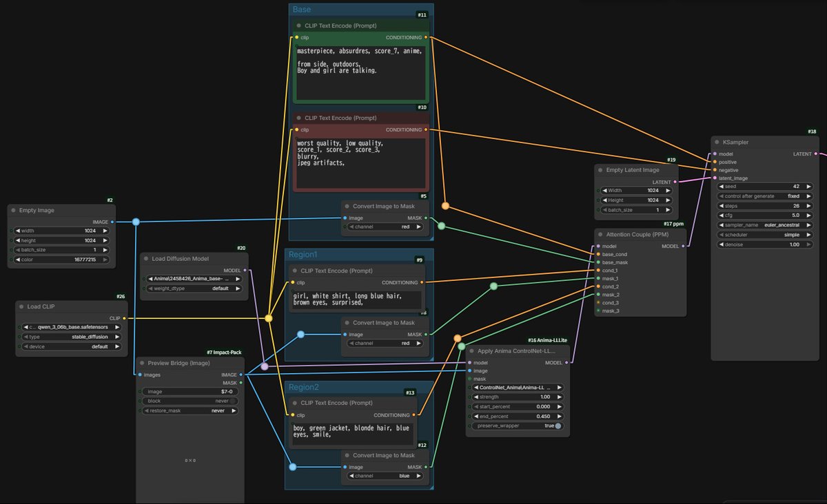
Task: Click the IMAGE output port of Empty Image
Action: pyautogui.click(x=112, y=222)
